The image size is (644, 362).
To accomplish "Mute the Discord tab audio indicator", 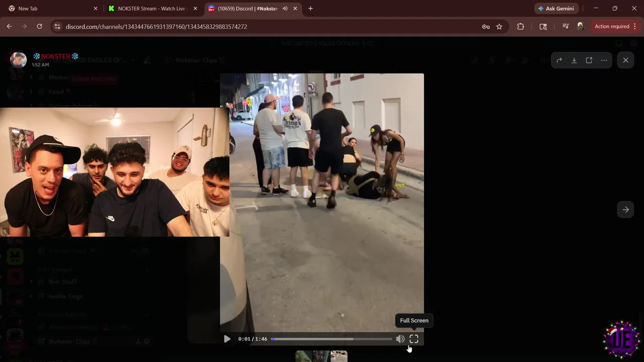I will pos(285,9).
